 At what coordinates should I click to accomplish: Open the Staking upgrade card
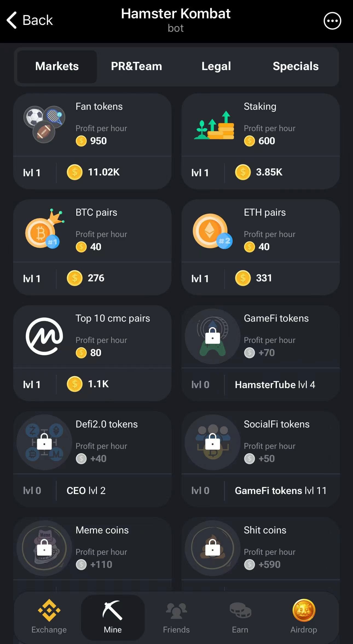pyautogui.click(x=261, y=140)
